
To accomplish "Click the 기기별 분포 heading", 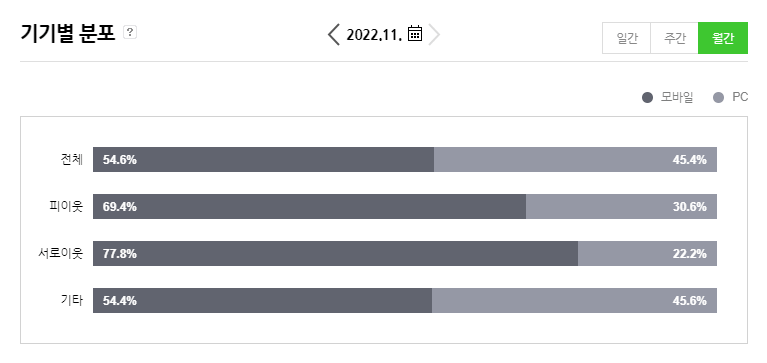I will 68,33.
